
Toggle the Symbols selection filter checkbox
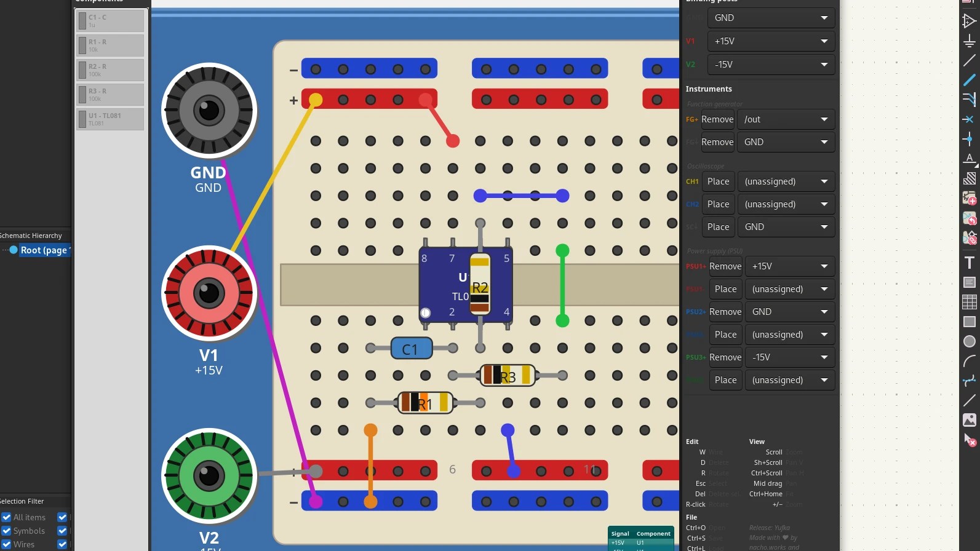7,531
